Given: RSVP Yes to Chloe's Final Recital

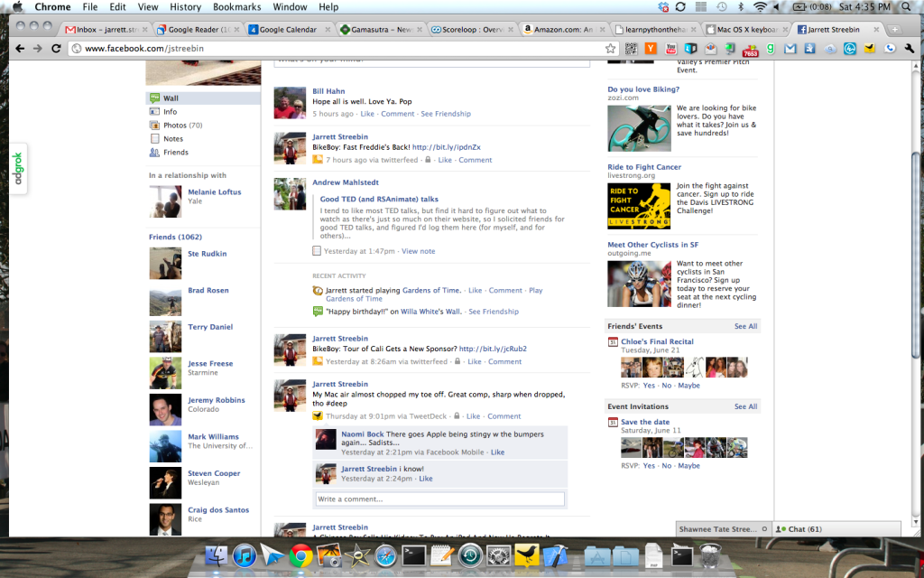Looking at the screenshot, I should [x=649, y=386].
